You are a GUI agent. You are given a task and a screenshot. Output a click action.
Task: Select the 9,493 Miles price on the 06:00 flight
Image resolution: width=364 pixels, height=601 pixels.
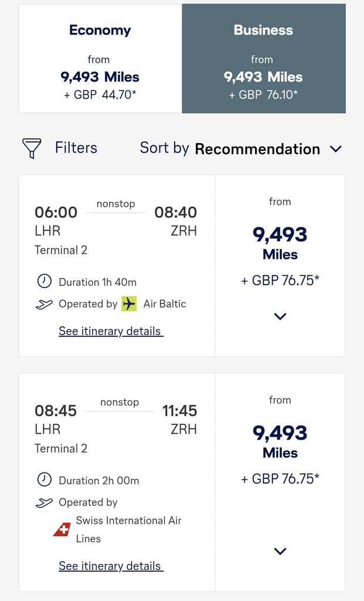tap(280, 243)
